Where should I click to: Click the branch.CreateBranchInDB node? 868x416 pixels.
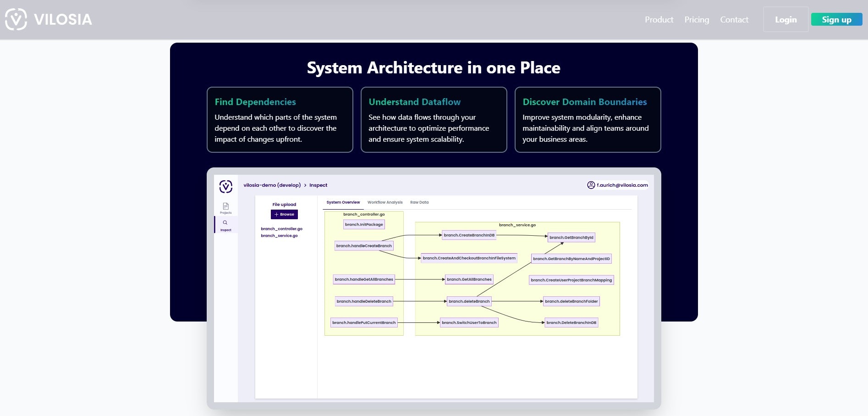pos(469,235)
